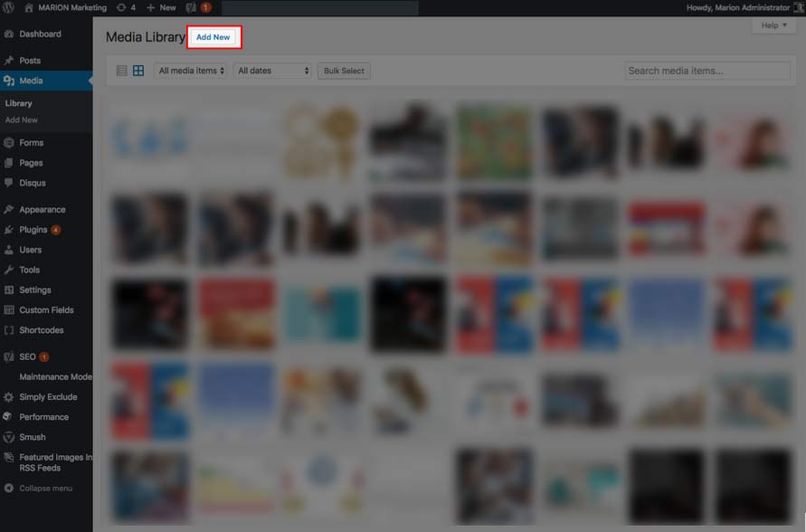Switch to list view icon
This screenshot has width=806, height=532.
pos(122,71)
